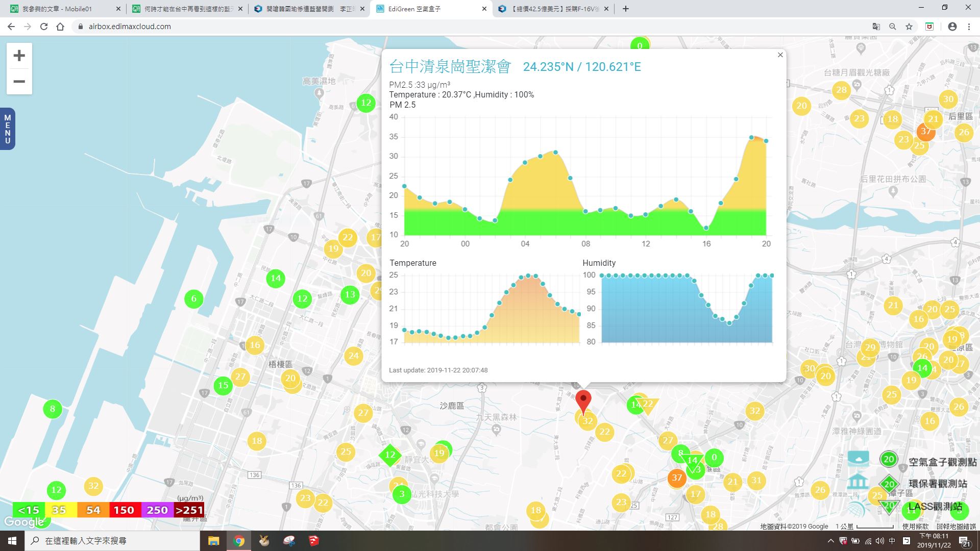Toggle EPA stations building icon

858,482
